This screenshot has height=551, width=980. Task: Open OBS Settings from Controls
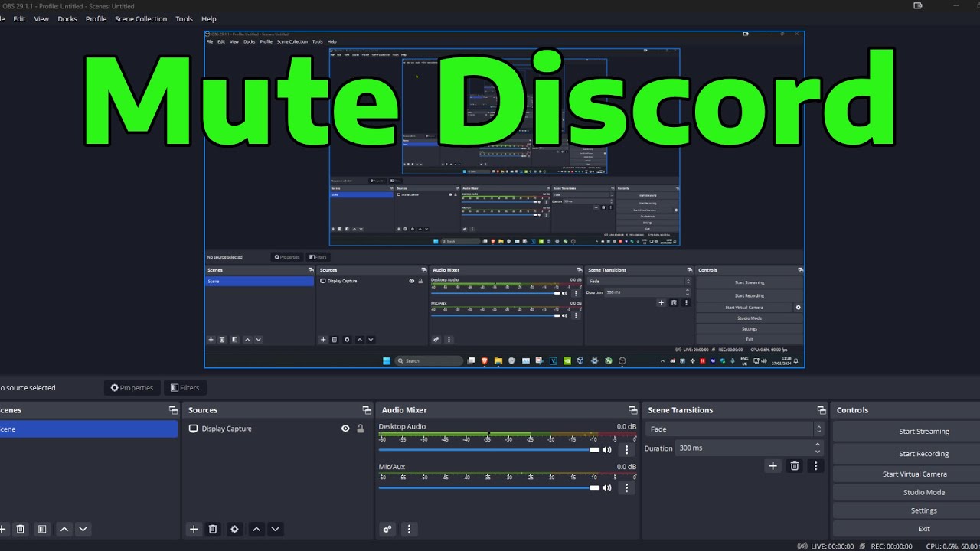coord(923,510)
